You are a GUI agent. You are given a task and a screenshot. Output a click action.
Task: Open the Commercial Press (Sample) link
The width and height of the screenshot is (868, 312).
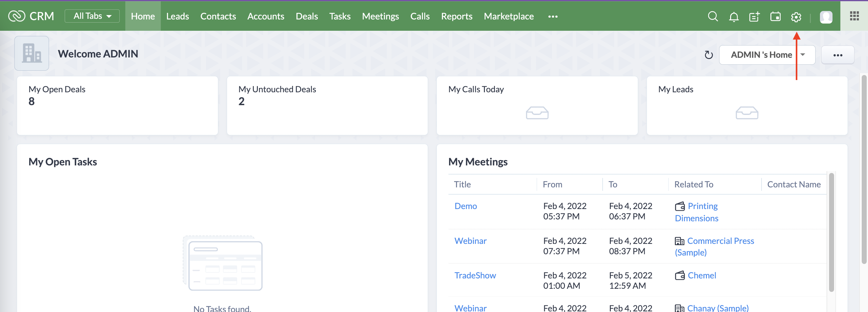pos(714,247)
